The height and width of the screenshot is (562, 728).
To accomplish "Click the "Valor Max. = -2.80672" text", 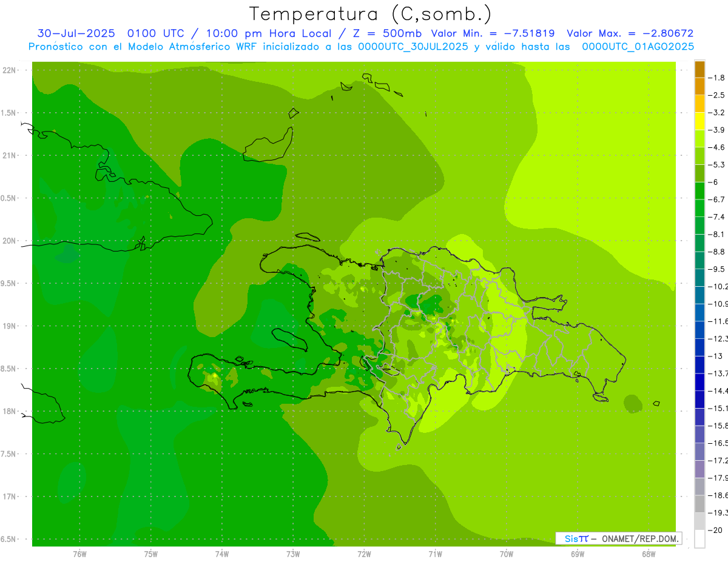I will [630, 33].
